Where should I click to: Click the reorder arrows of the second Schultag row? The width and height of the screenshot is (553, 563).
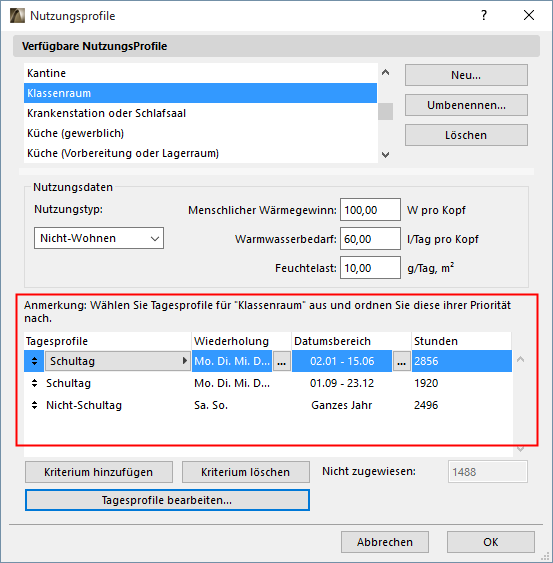point(34,383)
